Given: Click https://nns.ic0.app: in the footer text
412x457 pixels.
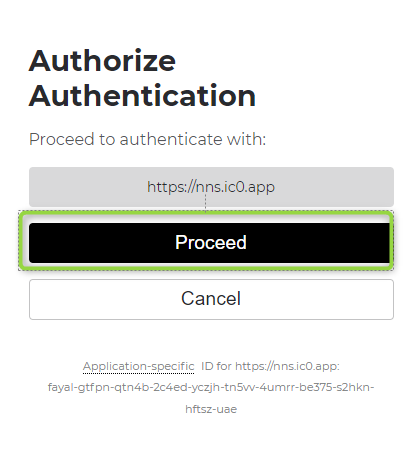Looking at the screenshot, I should (287, 366).
